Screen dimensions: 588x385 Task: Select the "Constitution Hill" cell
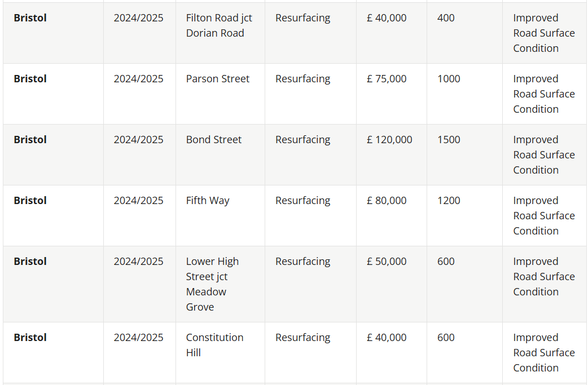214,345
